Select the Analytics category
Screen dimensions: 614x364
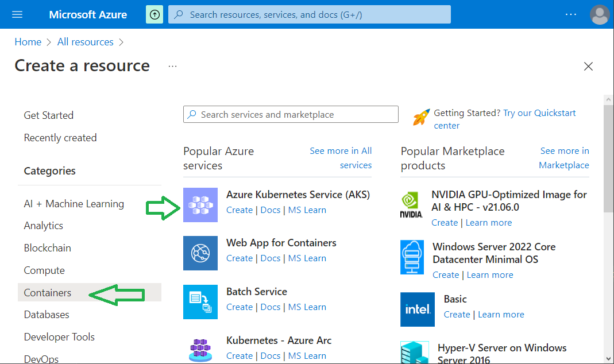44,226
